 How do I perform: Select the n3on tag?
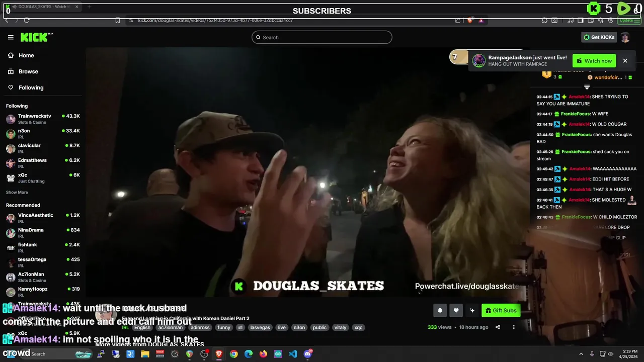pyautogui.click(x=299, y=327)
